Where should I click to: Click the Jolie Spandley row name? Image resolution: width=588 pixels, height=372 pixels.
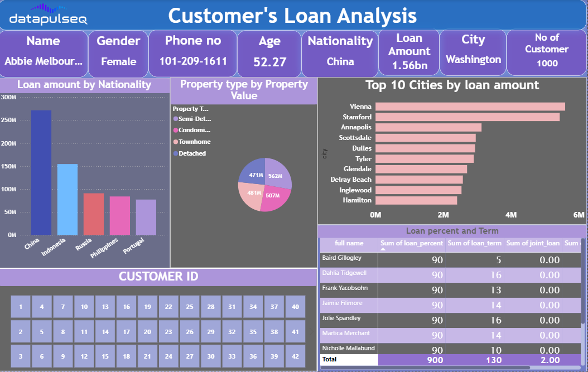point(341,318)
